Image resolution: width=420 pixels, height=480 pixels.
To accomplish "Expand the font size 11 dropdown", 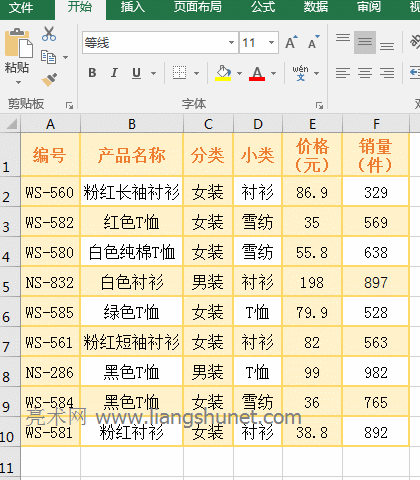I will [271, 42].
